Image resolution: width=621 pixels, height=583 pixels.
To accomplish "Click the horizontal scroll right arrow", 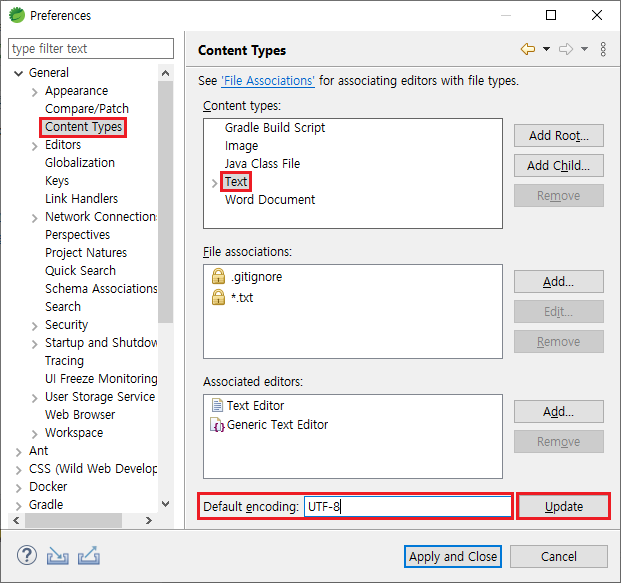I will click(149, 520).
